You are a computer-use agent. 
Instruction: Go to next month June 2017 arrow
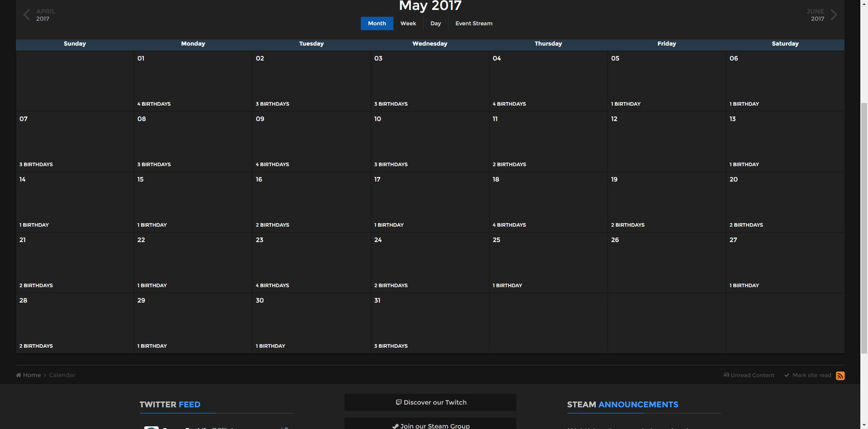(834, 15)
